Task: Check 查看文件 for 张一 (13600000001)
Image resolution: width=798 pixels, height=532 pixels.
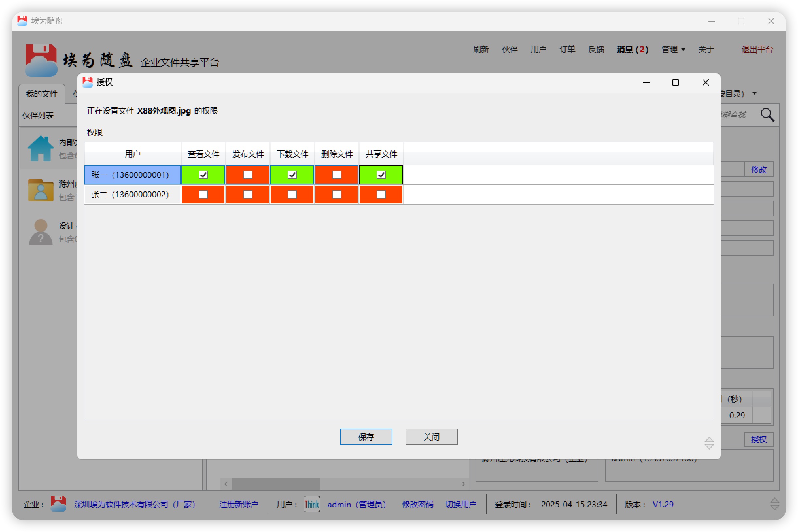Action: [203, 175]
